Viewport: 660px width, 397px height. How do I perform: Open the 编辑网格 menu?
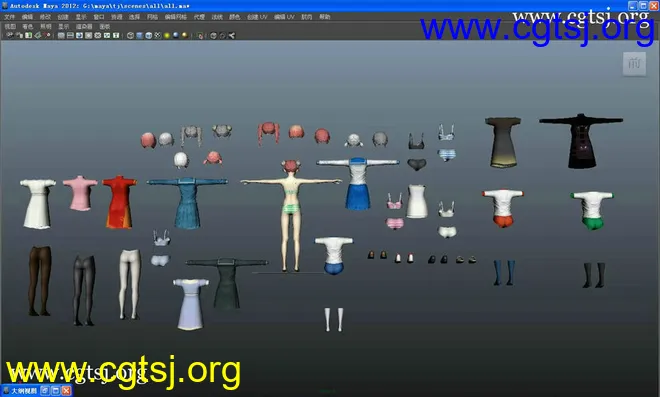(x=176, y=17)
